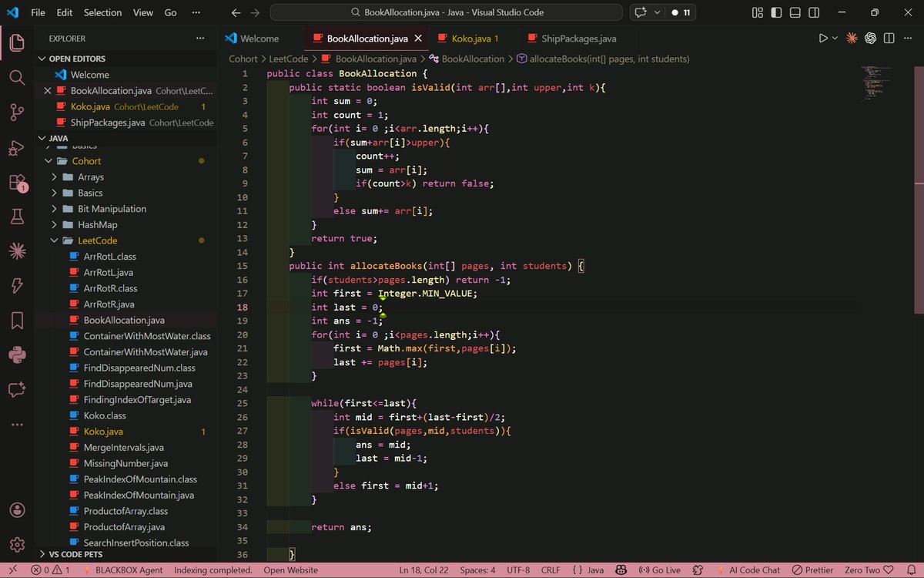Open the lightning bolt view in activity bar

[x=17, y=286]
